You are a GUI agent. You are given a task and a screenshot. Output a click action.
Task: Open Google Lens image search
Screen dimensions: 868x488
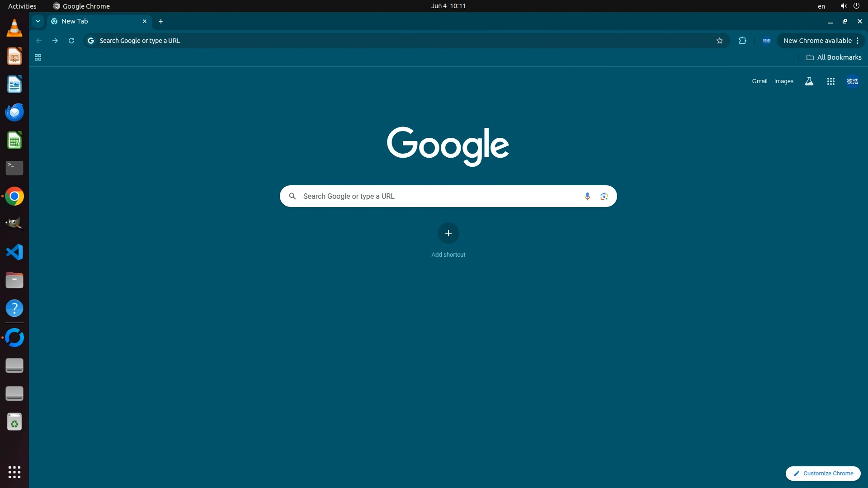click(604, 196)
